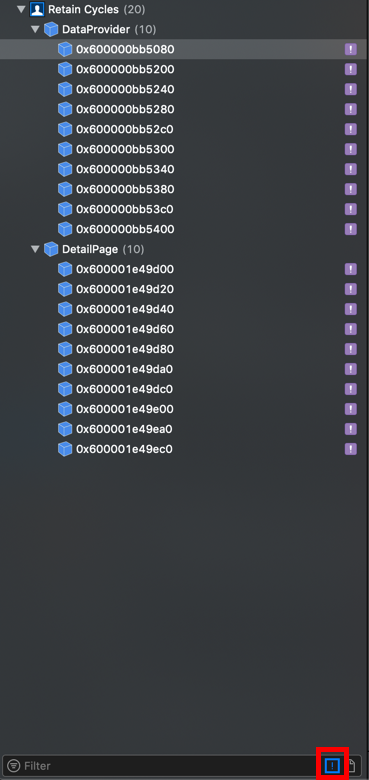Select instance 0x600000bb5240
The height and width of the screenshot is (780, 369).
point(184,90)
